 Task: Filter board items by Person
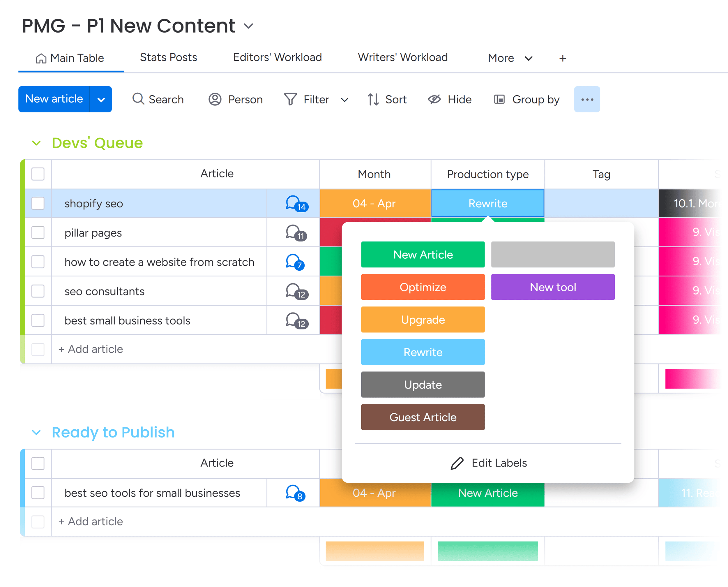pyautogui.click(x=236, y=99)
